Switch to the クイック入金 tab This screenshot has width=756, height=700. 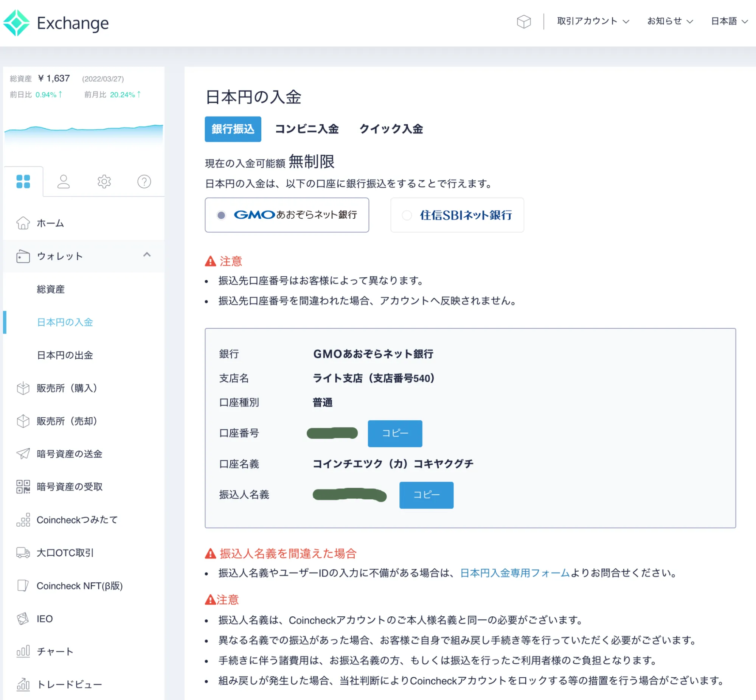point(392,129)
